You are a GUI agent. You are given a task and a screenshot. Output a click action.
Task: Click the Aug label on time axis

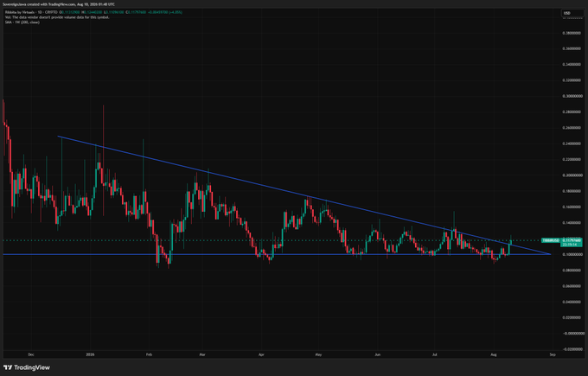point(494,354)
